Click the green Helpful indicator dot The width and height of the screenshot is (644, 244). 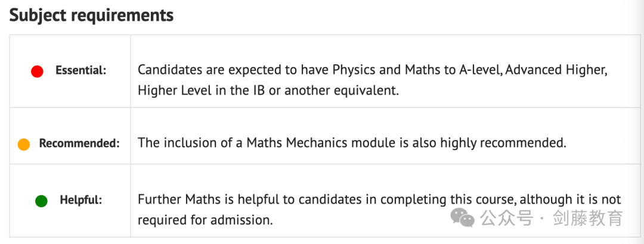pos(42,201)
